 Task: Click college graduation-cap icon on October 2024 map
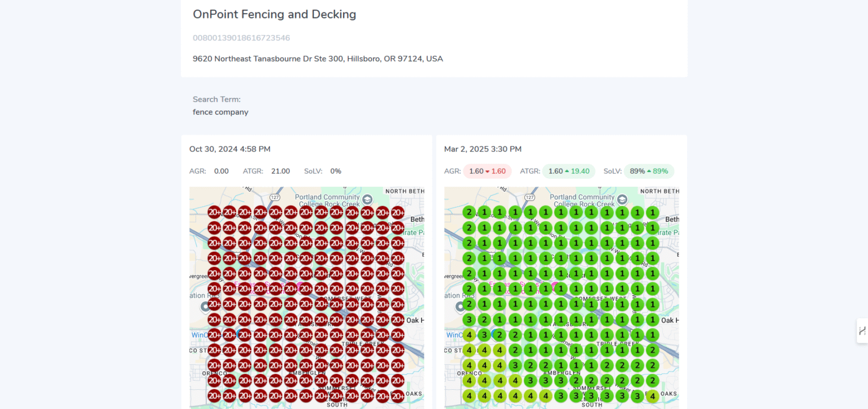click(x=367, y=199)
